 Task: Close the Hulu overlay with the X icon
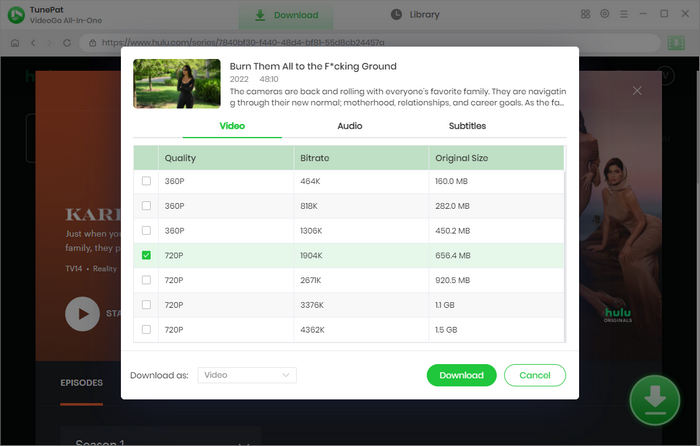637,91
